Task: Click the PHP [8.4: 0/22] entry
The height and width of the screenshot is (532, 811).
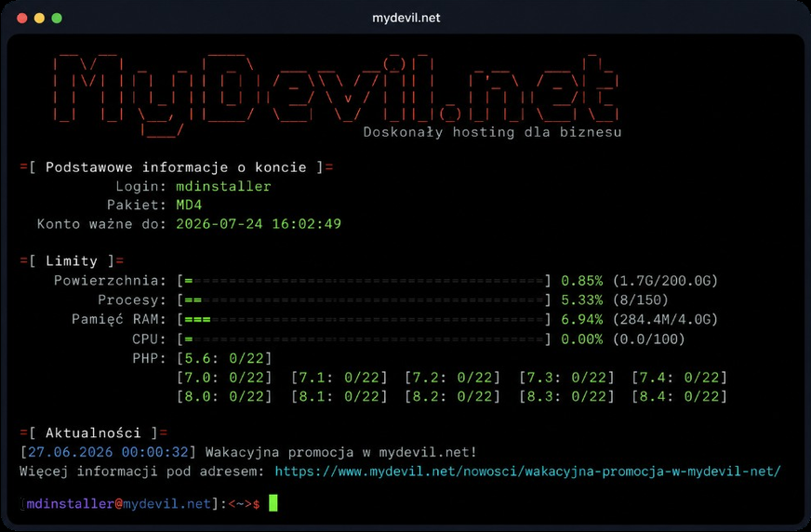Action: click(x=680, y=396)
